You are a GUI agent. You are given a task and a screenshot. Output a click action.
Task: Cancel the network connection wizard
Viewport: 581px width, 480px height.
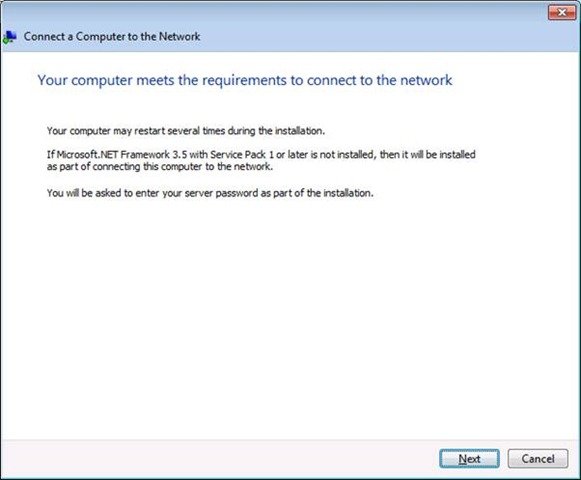[x=538, y=459]
